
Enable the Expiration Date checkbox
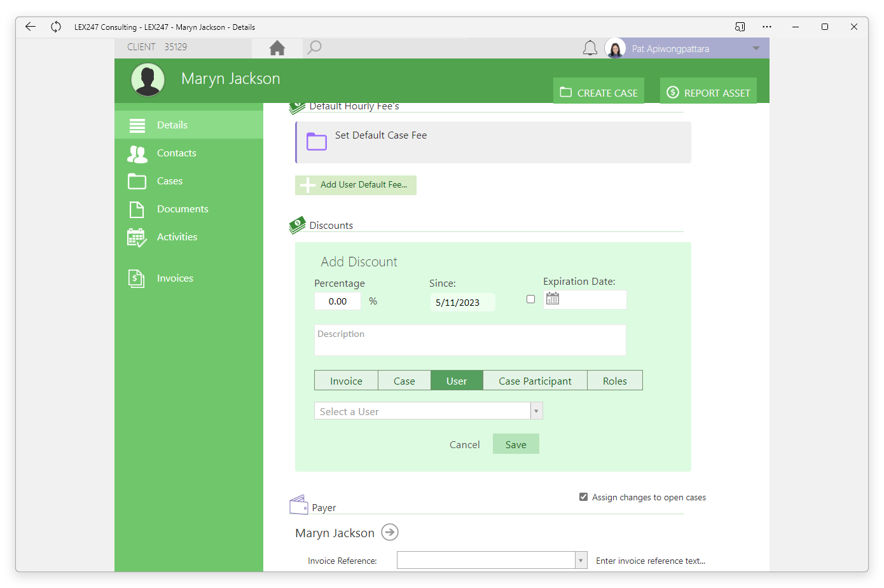click(x=530, y=299)
